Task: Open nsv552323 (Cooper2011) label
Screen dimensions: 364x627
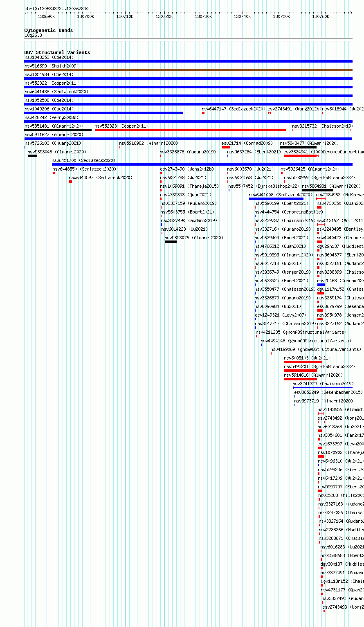Action: [x=122, y=126]
